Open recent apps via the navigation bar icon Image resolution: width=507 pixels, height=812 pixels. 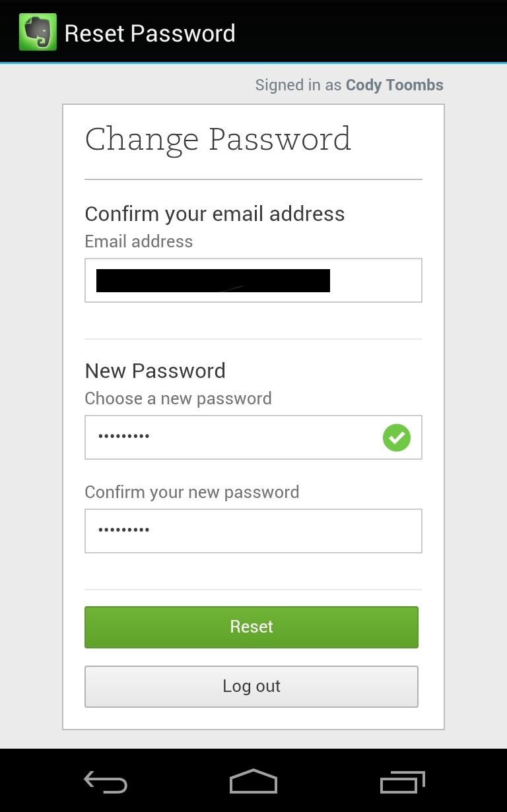click(402, 782)
